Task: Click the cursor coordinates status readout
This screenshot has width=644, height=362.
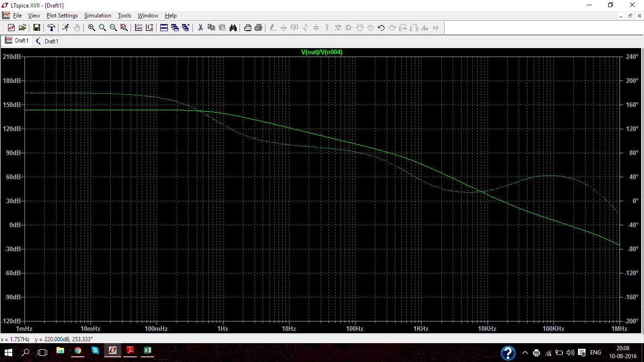Action: (x=47, y=339)
